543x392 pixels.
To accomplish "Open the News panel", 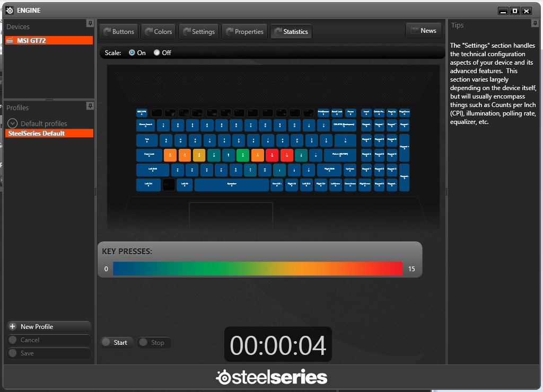I will click(x=424, y=30).
